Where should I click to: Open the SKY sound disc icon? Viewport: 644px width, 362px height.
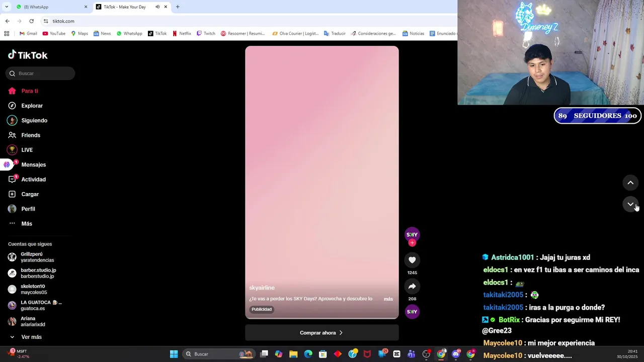click(412, 312)
